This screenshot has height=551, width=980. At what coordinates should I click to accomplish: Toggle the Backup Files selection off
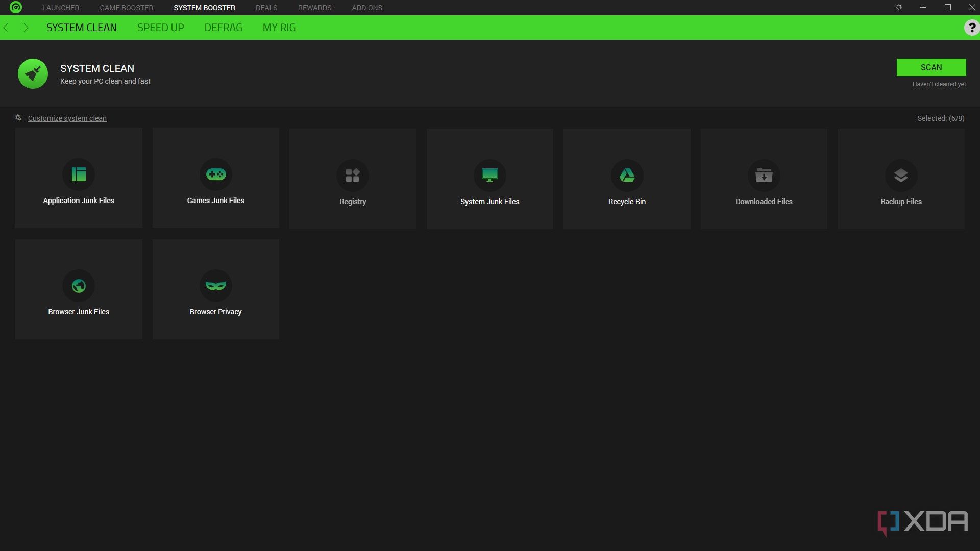(x=900, y=178)
